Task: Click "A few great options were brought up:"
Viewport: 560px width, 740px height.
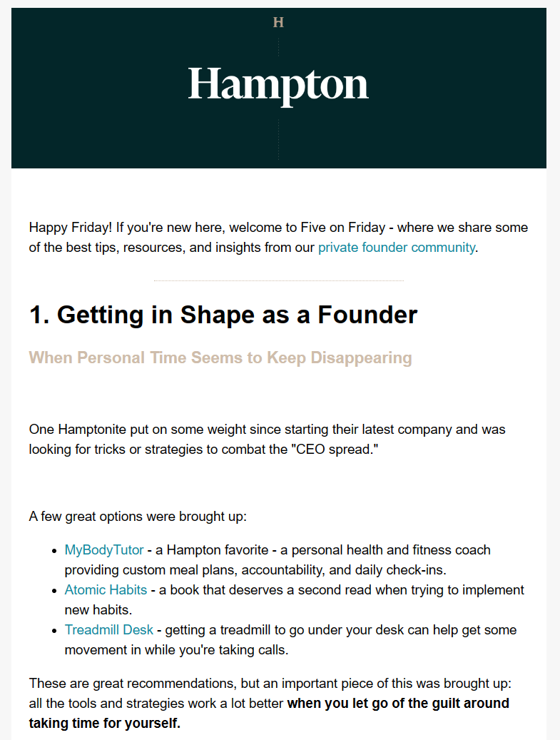Action: point(138,516)
